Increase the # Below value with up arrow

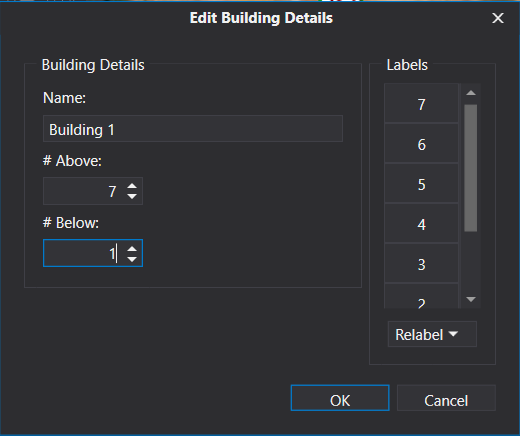[x=132, y=249]
